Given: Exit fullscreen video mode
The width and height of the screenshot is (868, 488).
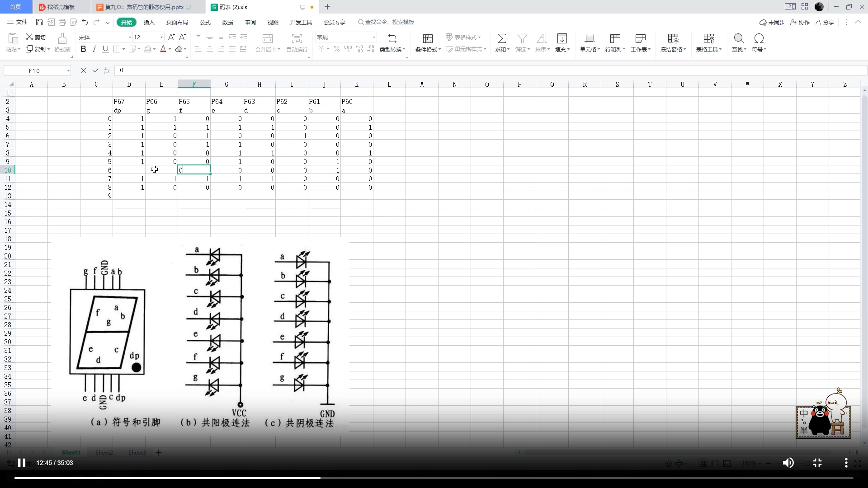Looking at the screenshot, I should coord(817,463).
